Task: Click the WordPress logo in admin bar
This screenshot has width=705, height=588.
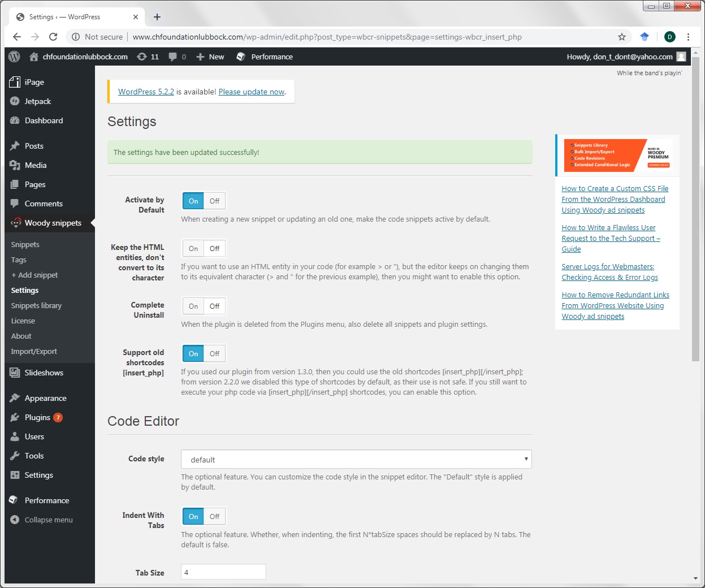Action: coord(15,57)
